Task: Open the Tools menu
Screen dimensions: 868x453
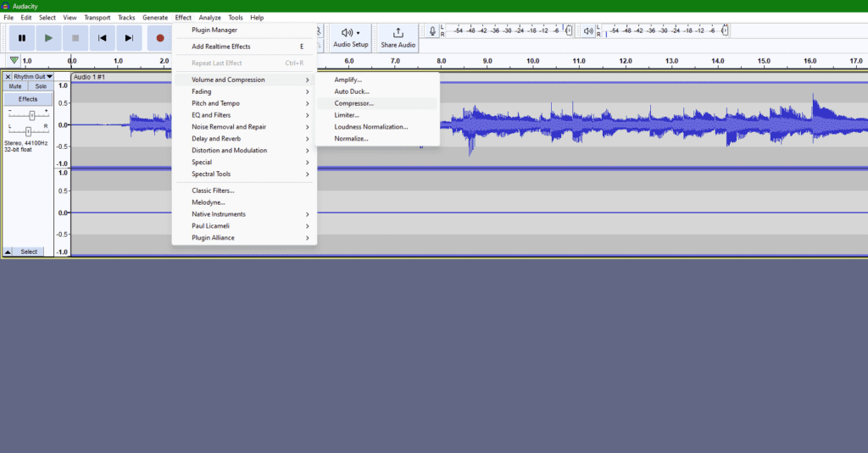Action: click(236, 18)
